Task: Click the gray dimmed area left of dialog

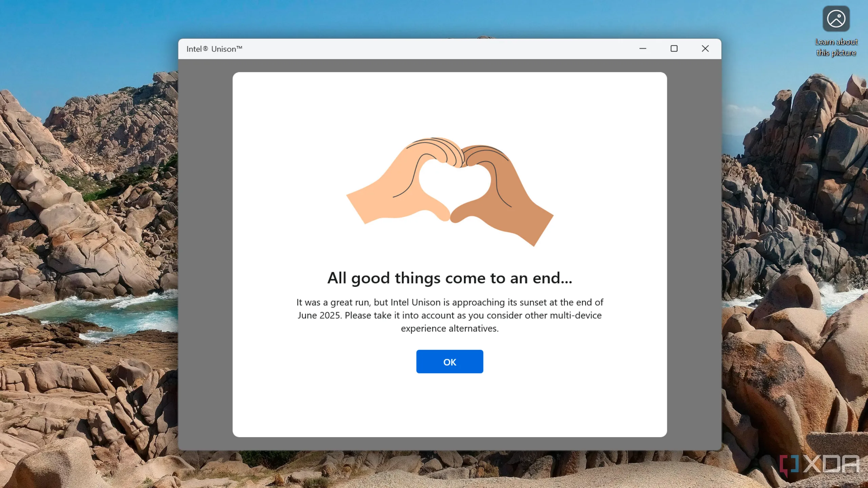Action: click(205, 254)
